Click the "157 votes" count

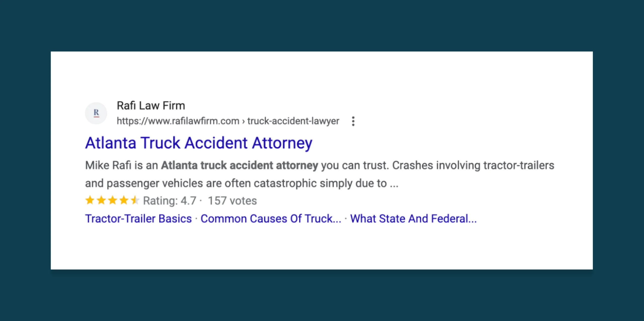(x=232, y=201)
